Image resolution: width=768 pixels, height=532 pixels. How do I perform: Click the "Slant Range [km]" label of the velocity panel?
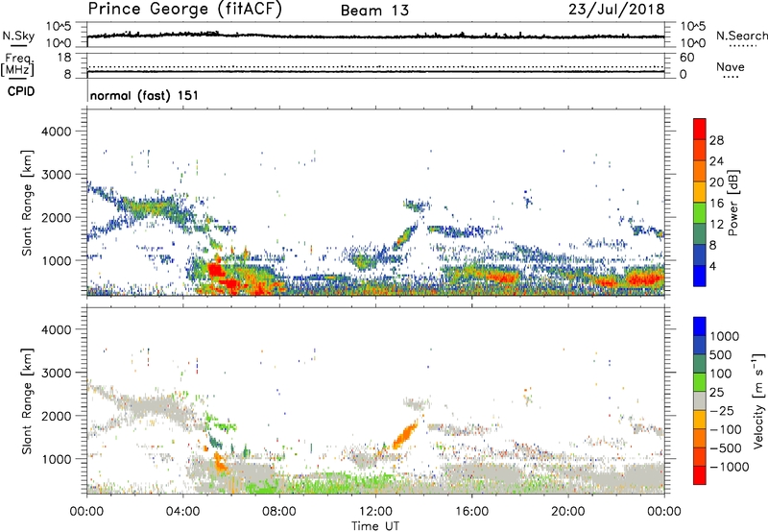point(27,401)
